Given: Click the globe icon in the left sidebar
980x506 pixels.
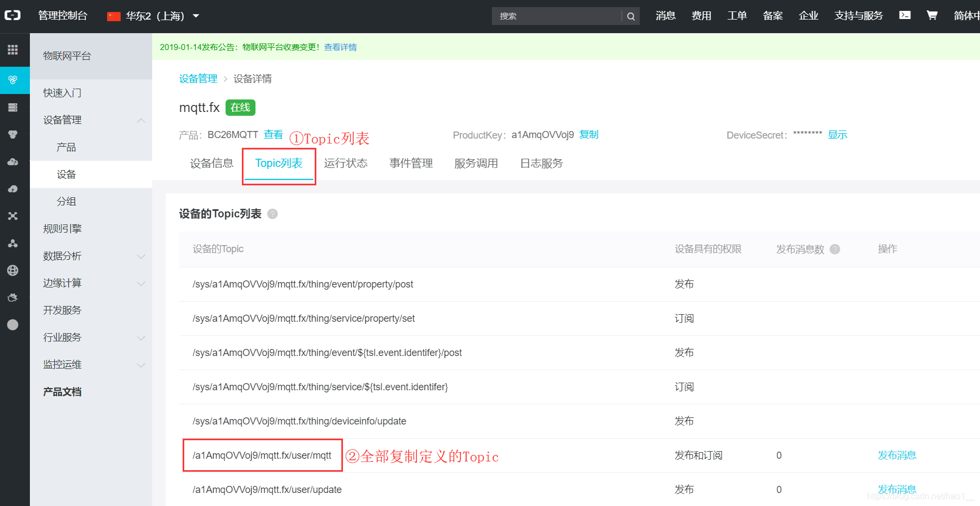Looking at the screenshot, I should coord(13,270).
